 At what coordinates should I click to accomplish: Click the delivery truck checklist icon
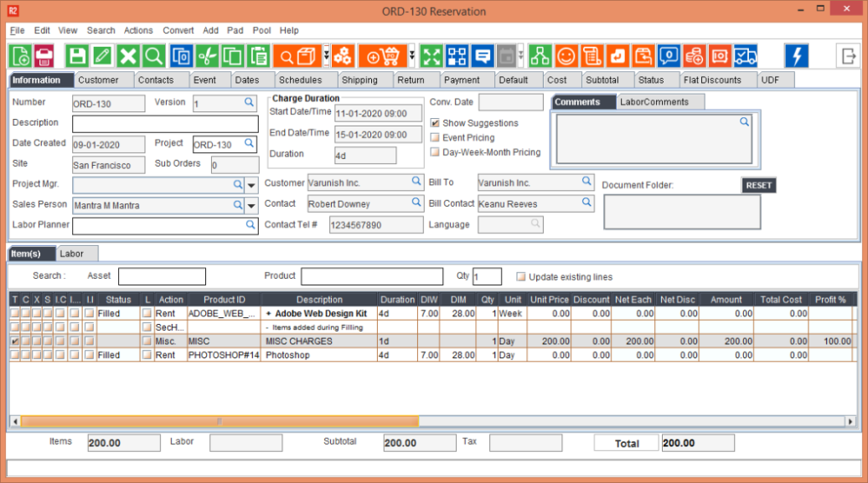(x=745, y=56)
